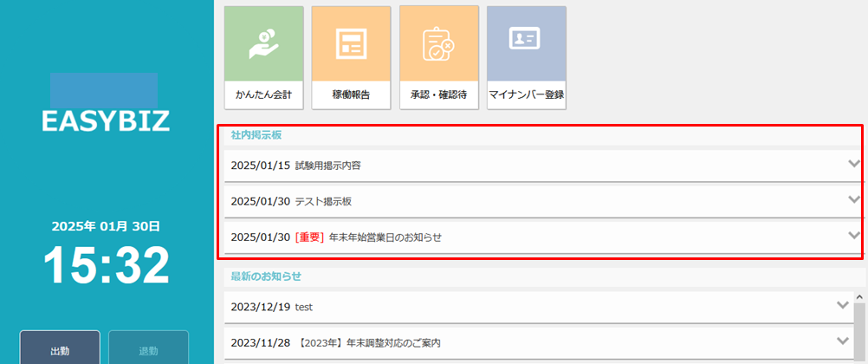
Task: Open the かんたん会計 hand-with-coin icon
Action: click(263, 42)
